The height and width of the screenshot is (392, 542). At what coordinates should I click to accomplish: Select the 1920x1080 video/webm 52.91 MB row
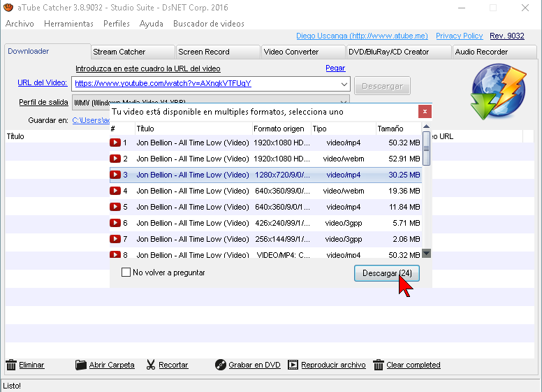coord(265,159)
